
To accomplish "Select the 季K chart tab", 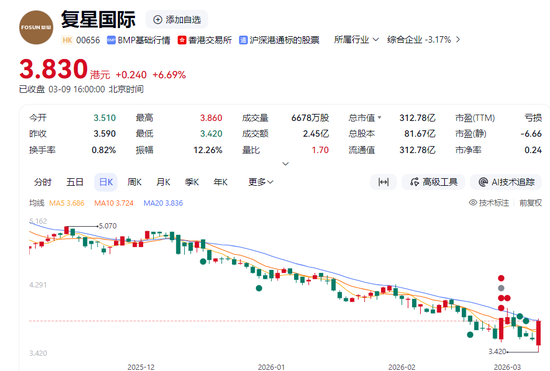I will pos(192,182).
